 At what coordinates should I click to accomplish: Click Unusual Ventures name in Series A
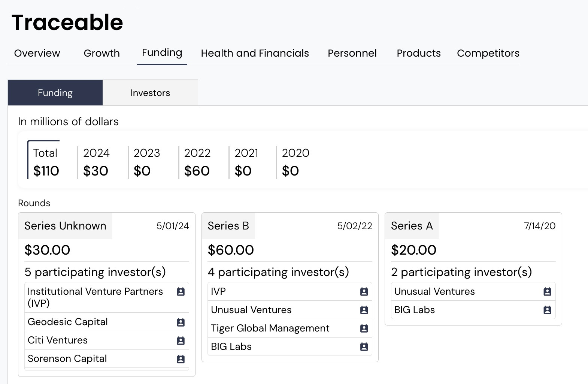click(x=434, y=291)
